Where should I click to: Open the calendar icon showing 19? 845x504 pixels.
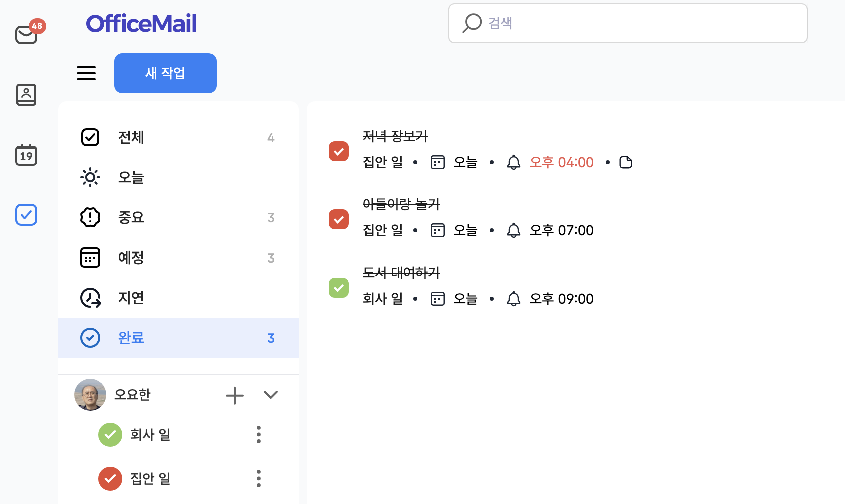tap(26, 155)
